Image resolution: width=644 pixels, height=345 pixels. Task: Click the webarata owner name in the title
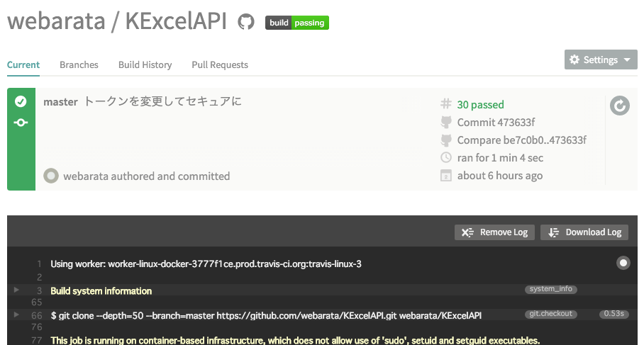click(56, 21)
